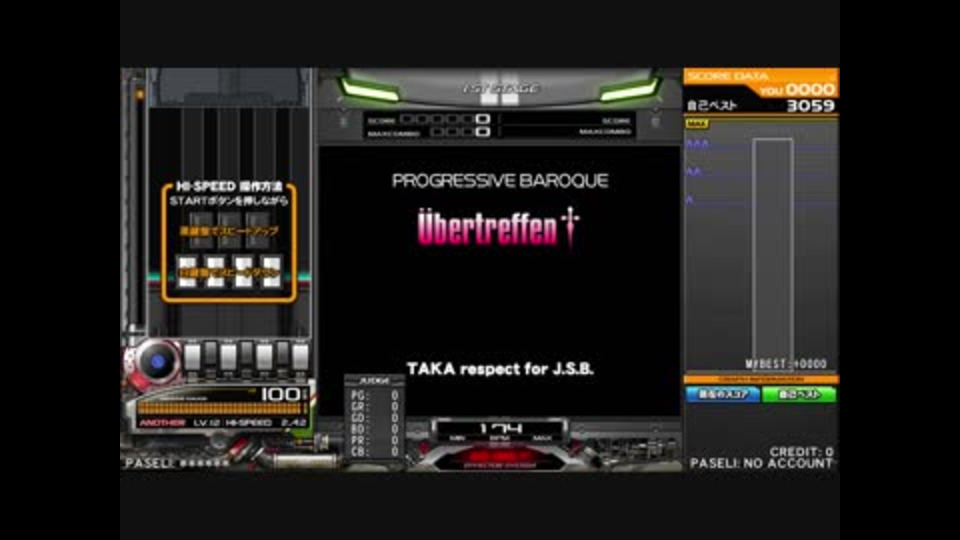
Task: Click the HI-SPEED 2.42 readout
Action: [x=266, y=422]
